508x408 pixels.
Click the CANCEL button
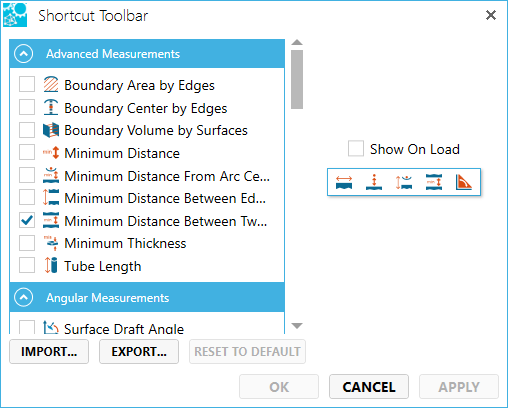tap(369, 387)
